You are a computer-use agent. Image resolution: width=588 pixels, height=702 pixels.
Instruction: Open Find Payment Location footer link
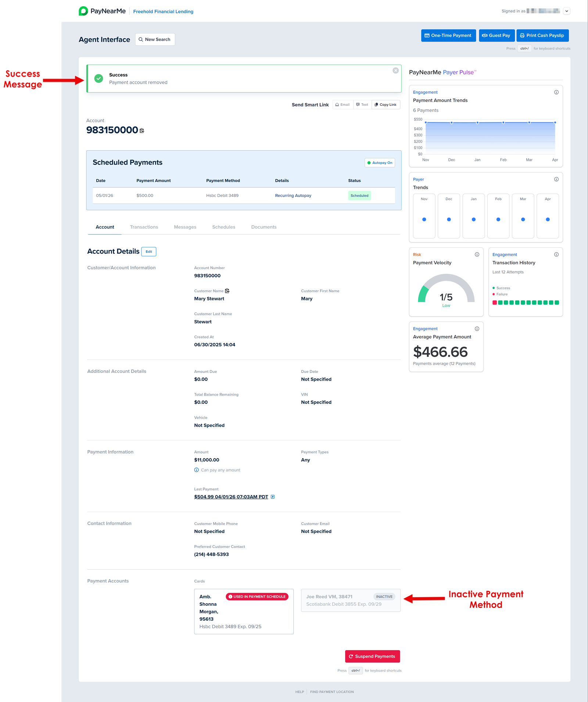click(x=332, y=692)
